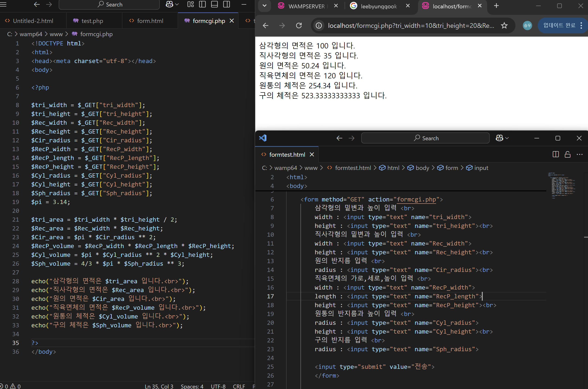The width and height of the screenshot is (588, 389).
Task: Toggle secondary side bar layout icon
Action: [227, 4]
